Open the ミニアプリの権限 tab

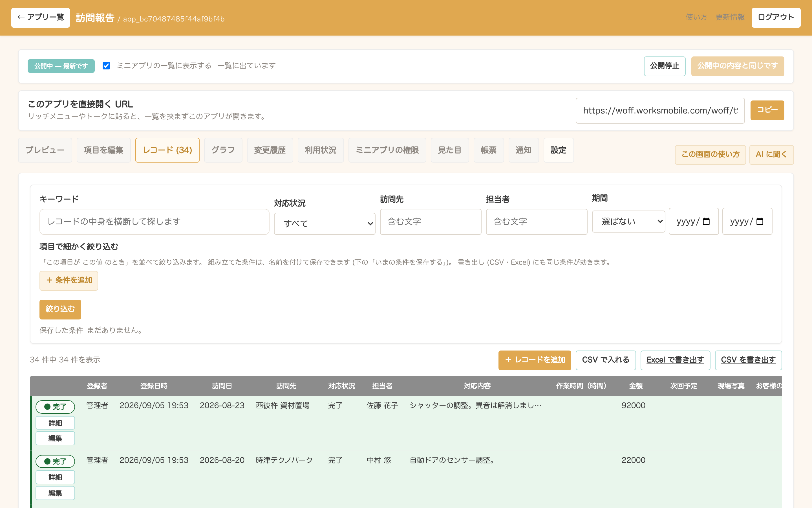point(387,150)
